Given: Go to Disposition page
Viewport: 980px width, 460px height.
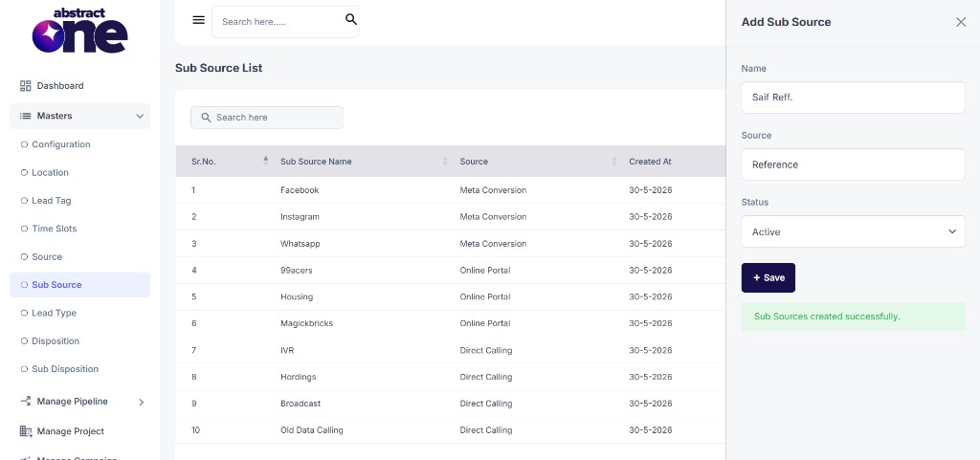Looking at the screenshot, I should coord(56,340).
